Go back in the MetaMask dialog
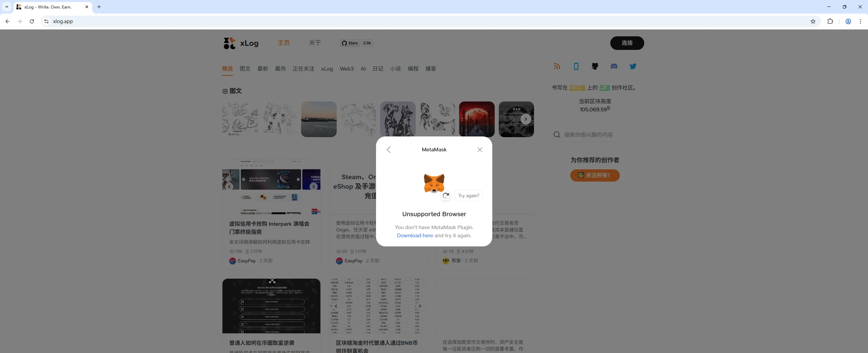This screenshot has height=353, width=868. [389, 150]
